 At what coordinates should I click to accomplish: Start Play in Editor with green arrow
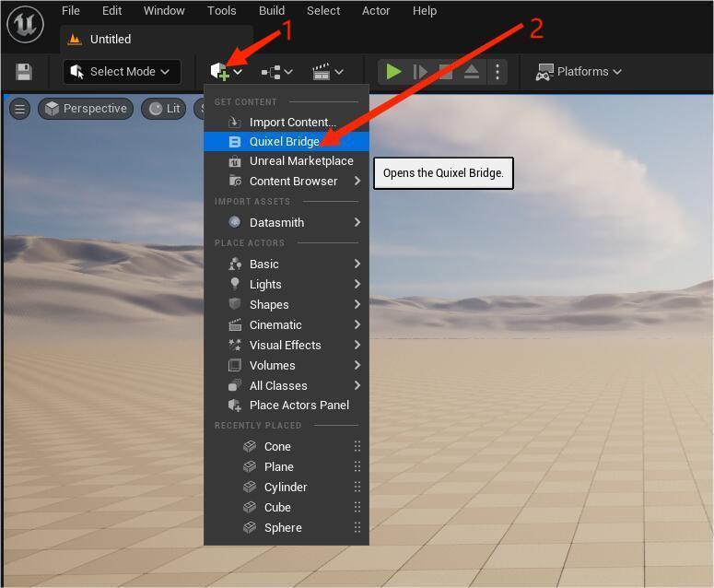click(x=393, y=72)
